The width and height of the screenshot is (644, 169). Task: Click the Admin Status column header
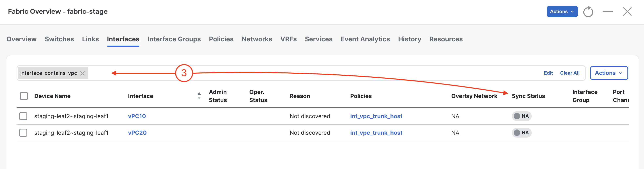pos(218,96)
